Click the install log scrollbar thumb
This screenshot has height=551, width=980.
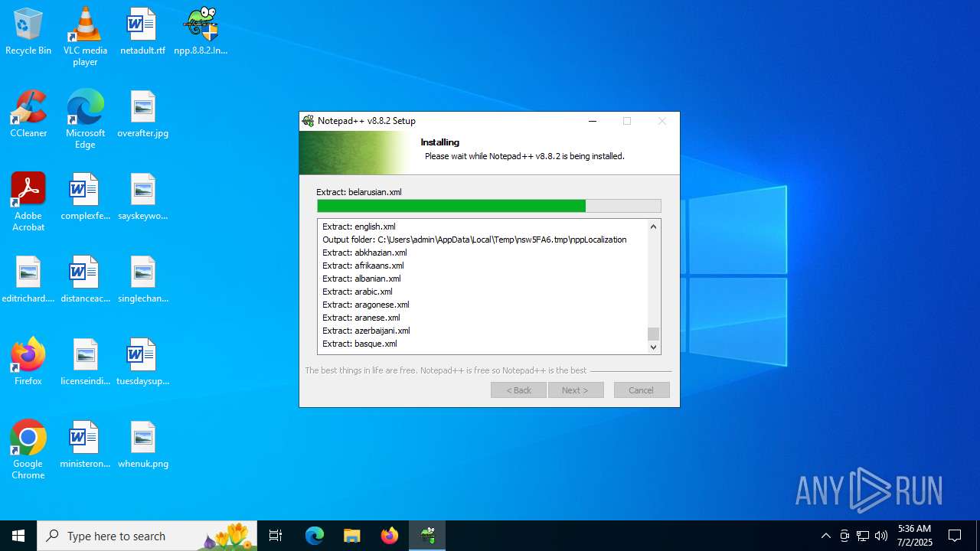[653, 334]
